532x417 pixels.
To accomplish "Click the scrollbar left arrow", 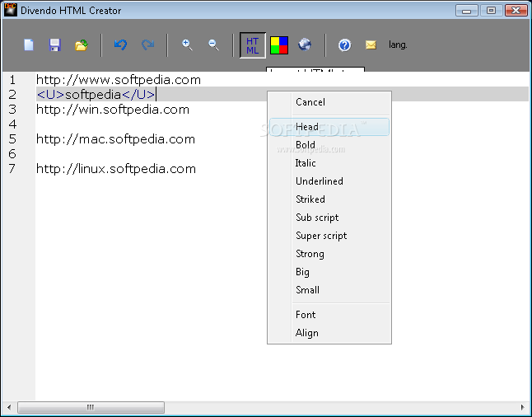I will point(9,407).
